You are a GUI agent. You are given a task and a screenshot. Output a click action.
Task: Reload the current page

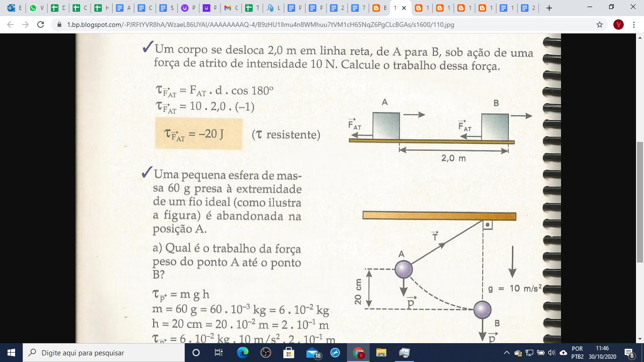coord(41,25)
